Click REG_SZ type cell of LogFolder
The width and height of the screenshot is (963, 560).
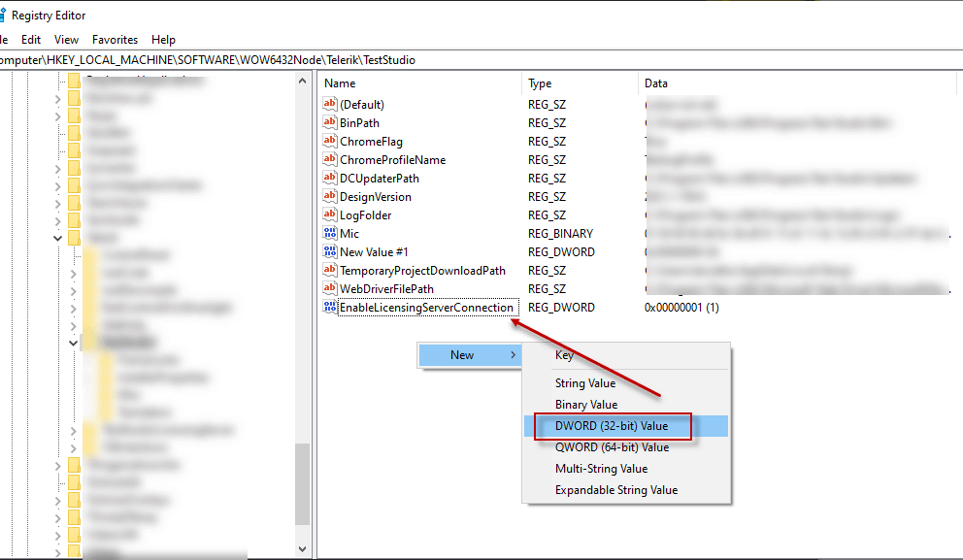(547, 214)
